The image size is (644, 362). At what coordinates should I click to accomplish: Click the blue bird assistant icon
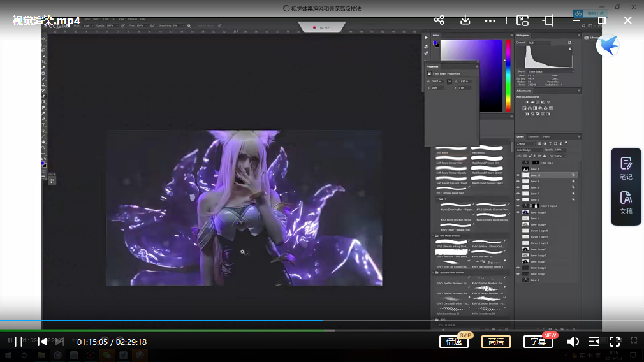click(608, 45)
